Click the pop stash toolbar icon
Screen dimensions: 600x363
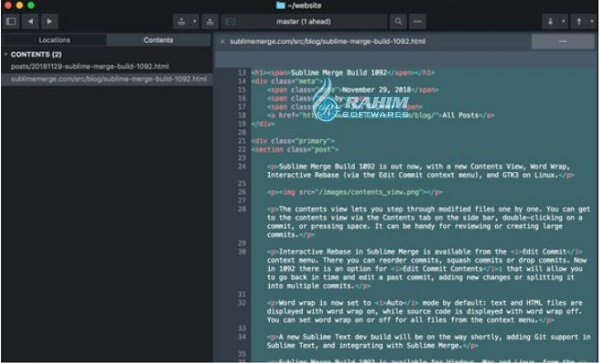[x=210, y=22]
